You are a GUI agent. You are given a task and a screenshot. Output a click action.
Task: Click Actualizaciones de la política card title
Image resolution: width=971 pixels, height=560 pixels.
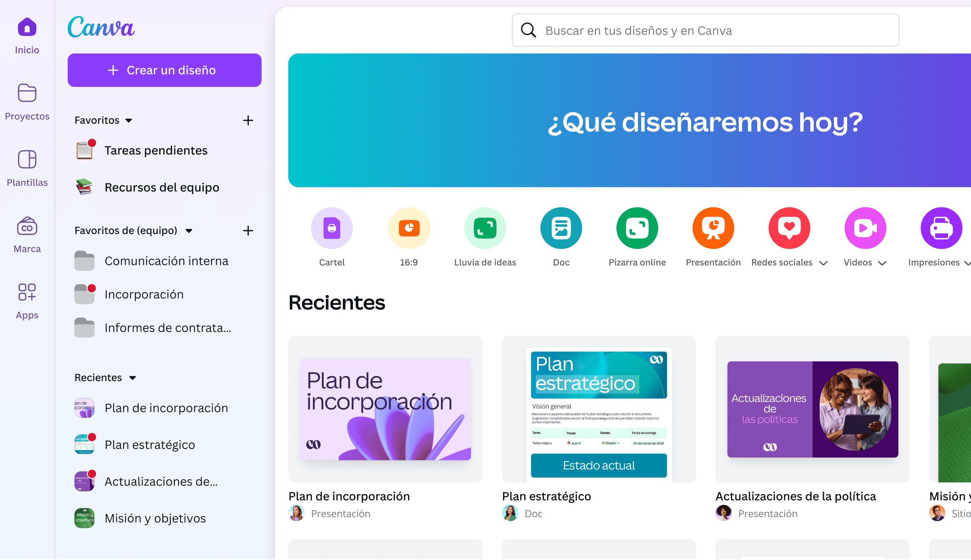(x=796, y=496)
